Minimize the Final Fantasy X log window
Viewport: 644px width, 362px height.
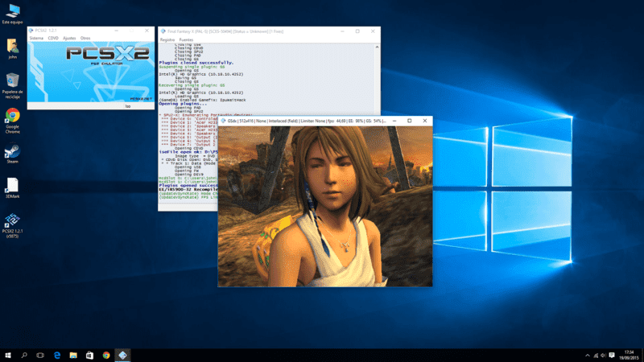pos(343,31)
